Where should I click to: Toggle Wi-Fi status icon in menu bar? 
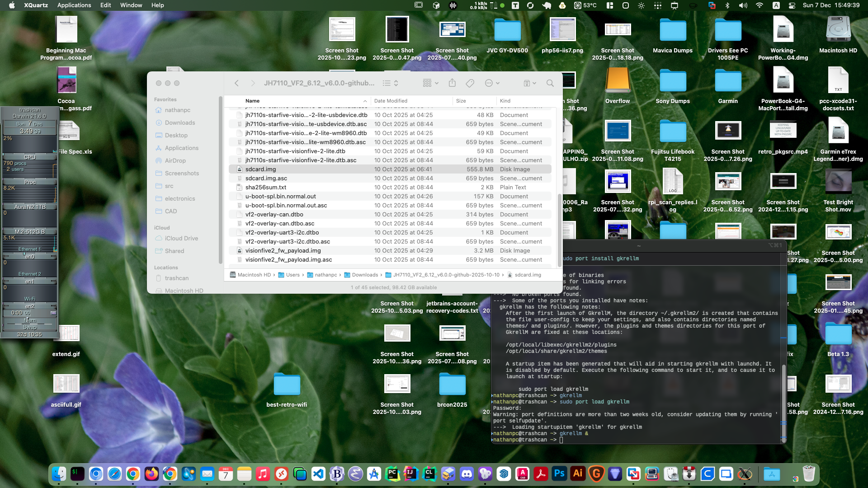pos(759,5)
